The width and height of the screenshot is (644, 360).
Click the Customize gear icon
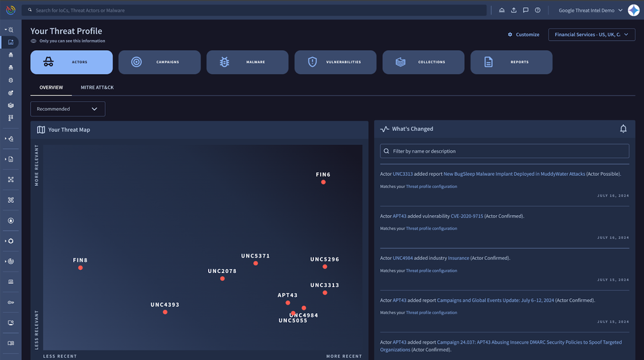tap(510, 35)
